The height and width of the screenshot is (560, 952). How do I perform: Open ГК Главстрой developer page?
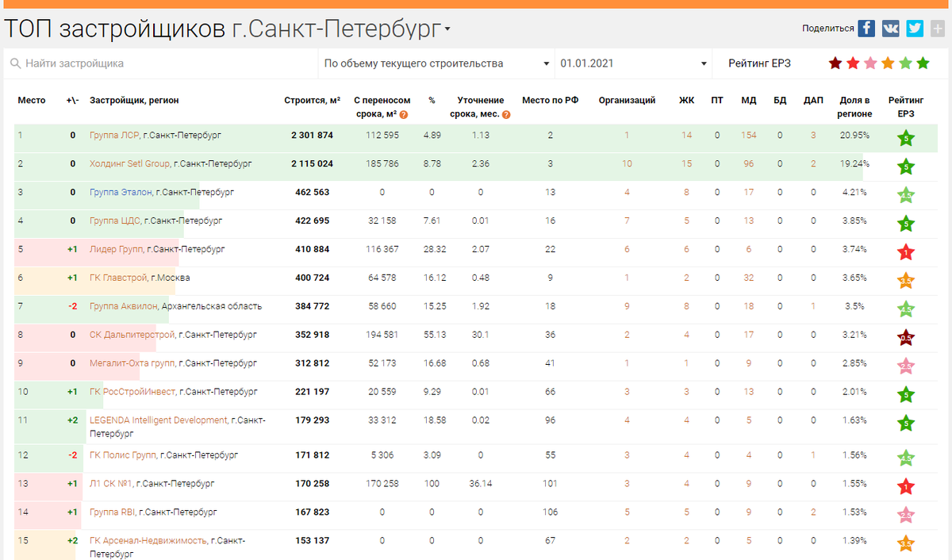pyautogui.click(x=119, y=278)
